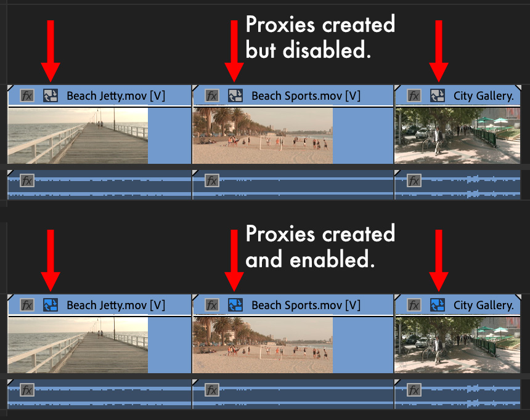Click fx badge on upper City Gallery video clip
Screen dimensions: 530x420
[x=414, y=95]
